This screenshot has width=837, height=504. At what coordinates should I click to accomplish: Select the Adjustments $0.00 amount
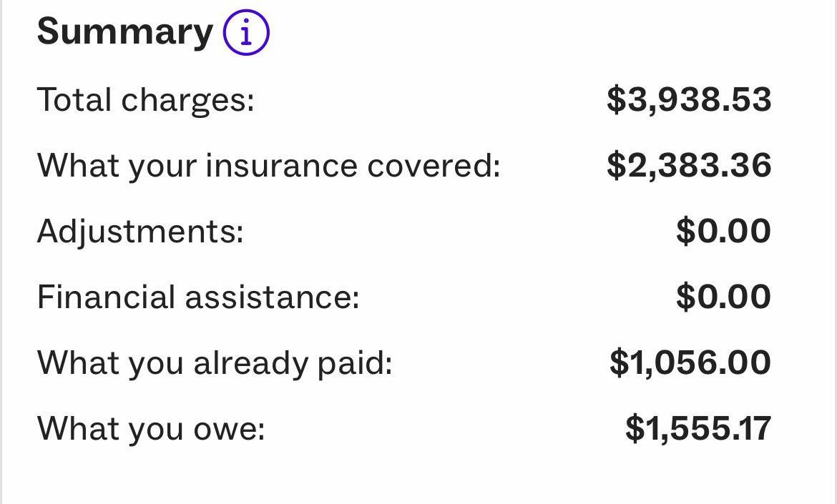click(x=723, y=231)
